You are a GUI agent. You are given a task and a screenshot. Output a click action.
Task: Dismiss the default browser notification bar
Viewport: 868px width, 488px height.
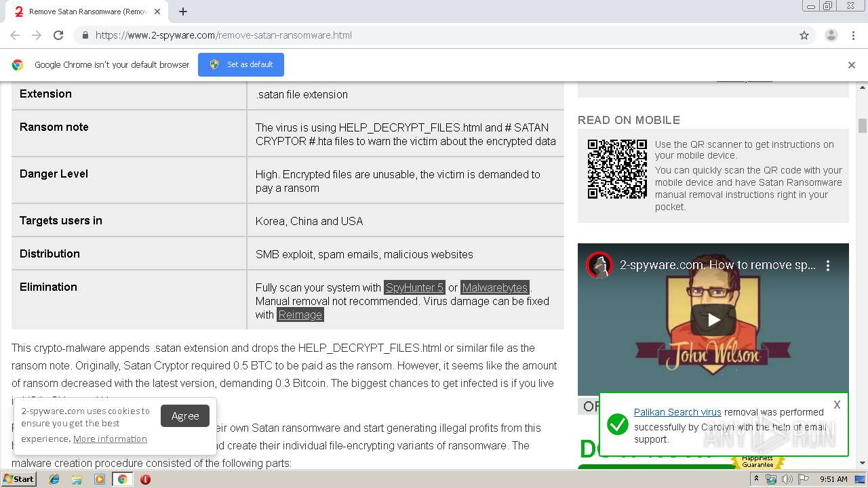click(852, 65)
